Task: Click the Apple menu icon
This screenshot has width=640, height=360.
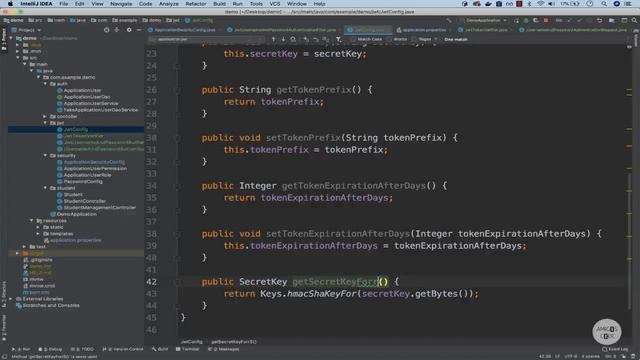Action: coord(10,4)
